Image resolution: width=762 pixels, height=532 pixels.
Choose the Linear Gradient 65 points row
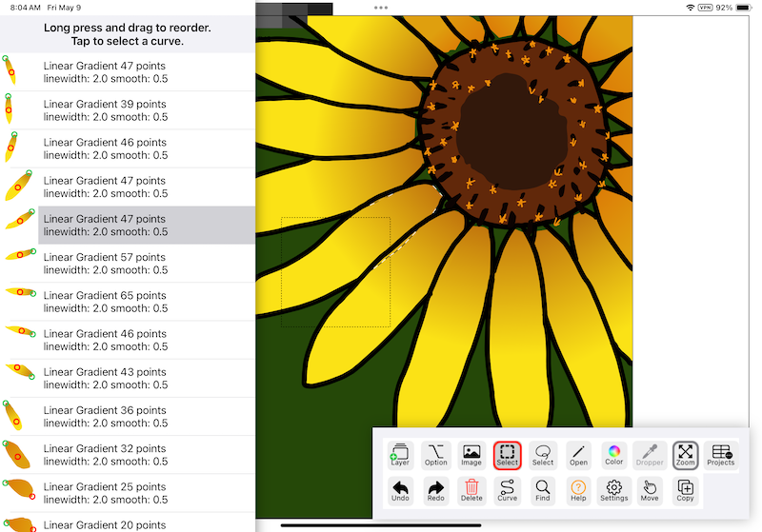128,302
